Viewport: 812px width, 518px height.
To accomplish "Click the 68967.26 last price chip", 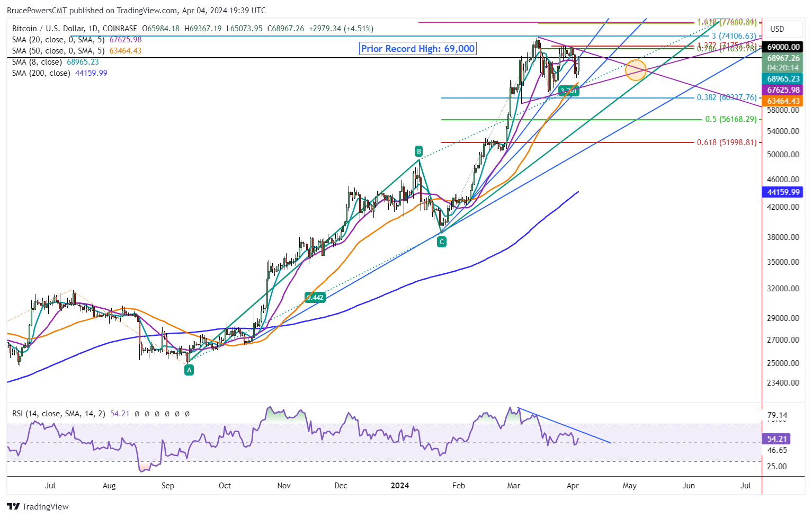I will click(x=783, y=58).
